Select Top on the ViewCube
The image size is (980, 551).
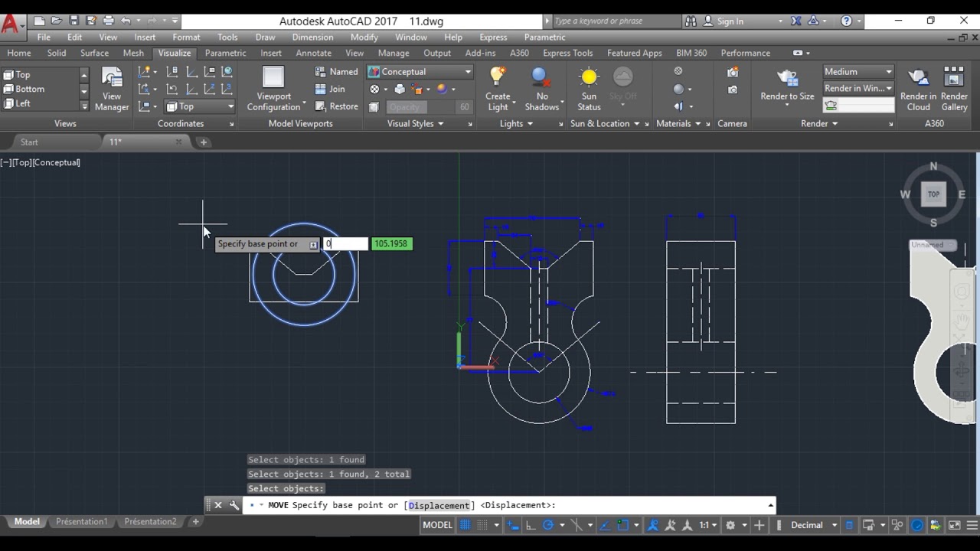pyautogui.click(x=933, y=194)
